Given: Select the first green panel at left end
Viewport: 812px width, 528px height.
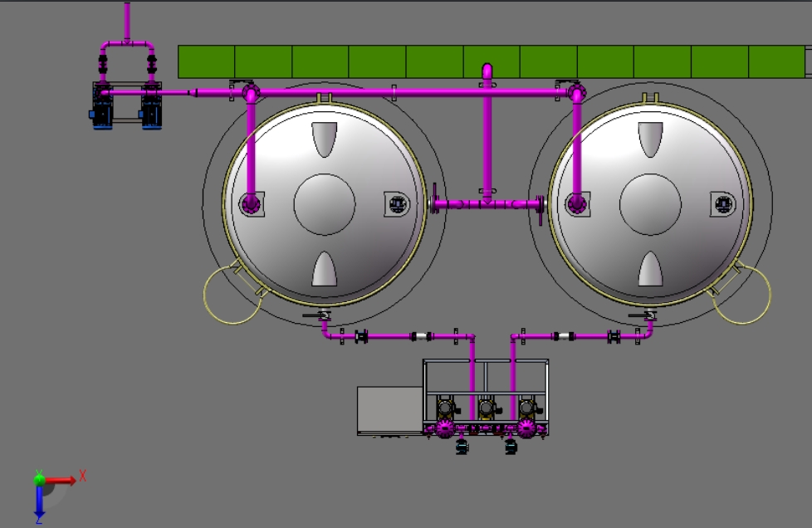Looking at the screenshot, I should pos(206,61).
